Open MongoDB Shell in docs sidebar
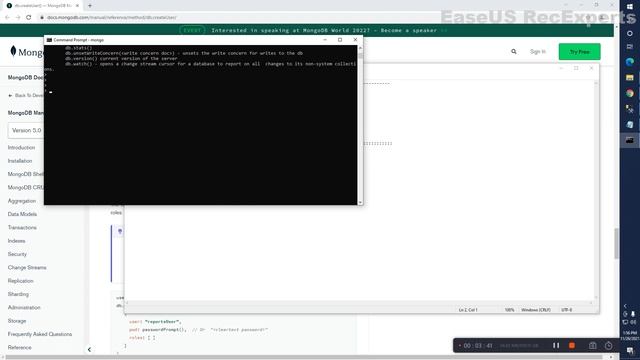Viewport: 640px width, 360px height. [x=25, y=174]
